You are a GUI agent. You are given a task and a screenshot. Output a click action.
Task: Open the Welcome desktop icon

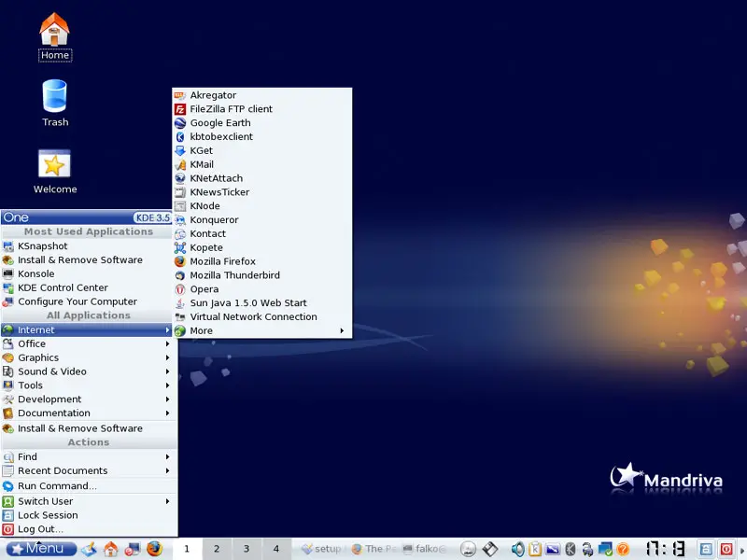55,172
